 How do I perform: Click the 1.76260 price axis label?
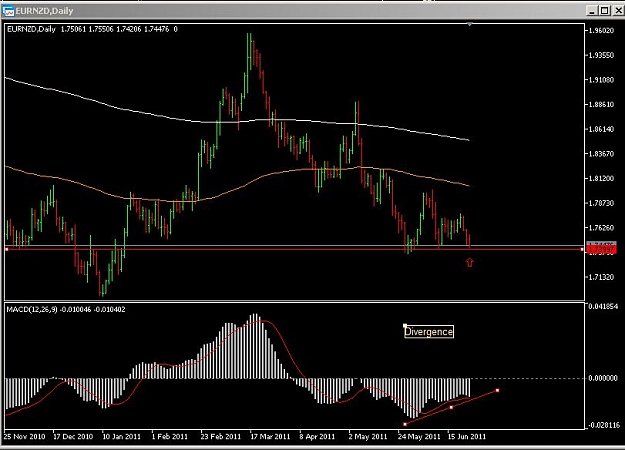click(601, 228)
